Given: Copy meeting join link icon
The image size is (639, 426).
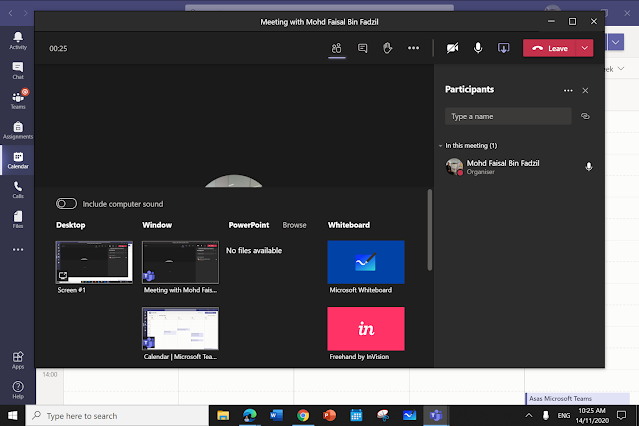Looking at the screenshot, I should click(x=585, y=116).
